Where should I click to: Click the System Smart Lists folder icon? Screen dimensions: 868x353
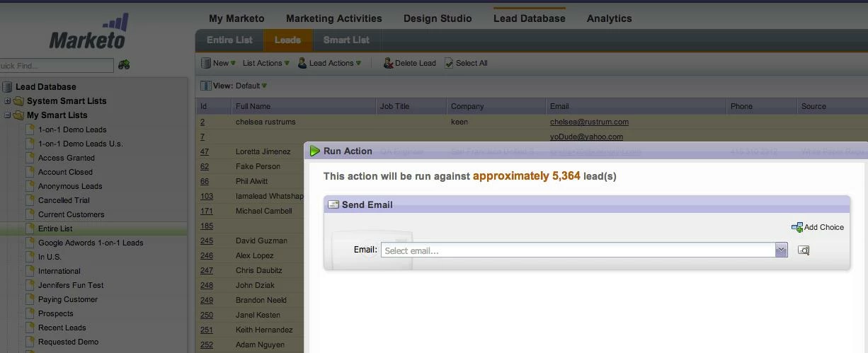18,101
